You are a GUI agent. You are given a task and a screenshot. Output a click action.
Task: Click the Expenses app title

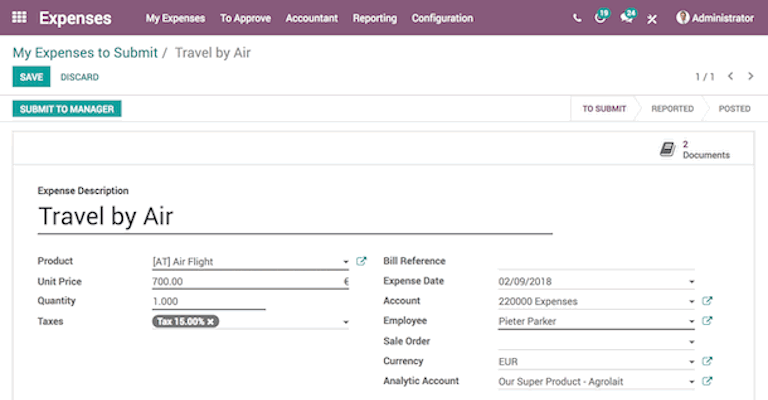click(75, 18)
